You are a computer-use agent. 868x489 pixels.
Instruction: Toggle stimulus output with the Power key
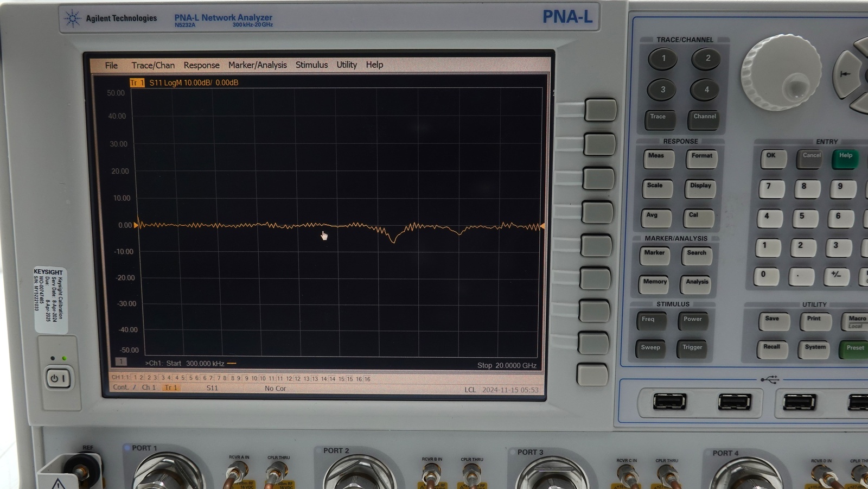(x=692, y=319)
